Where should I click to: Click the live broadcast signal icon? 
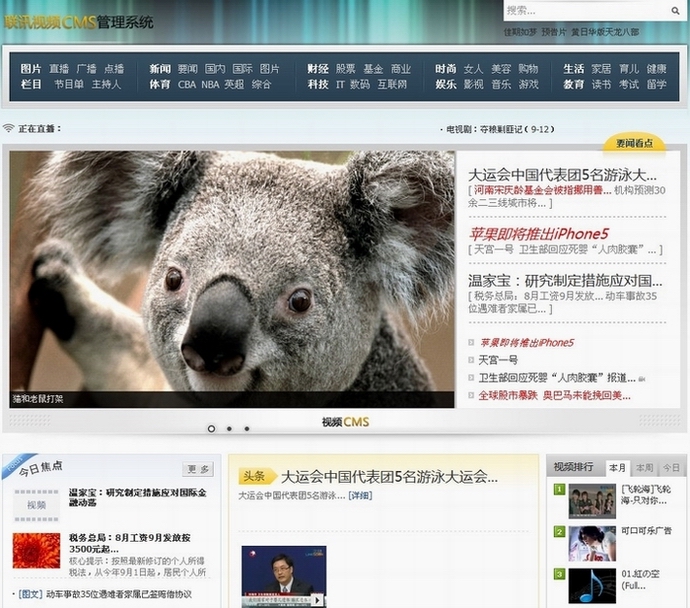tap(9, 129)
